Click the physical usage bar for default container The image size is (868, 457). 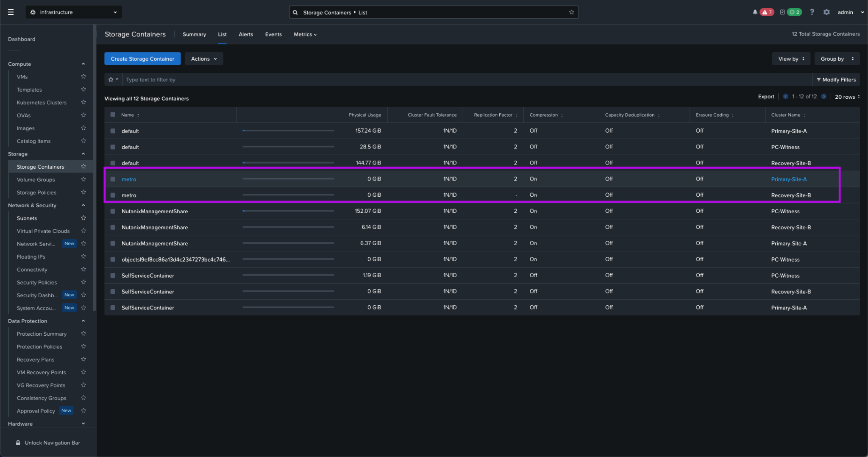click(x=288, y=131)
